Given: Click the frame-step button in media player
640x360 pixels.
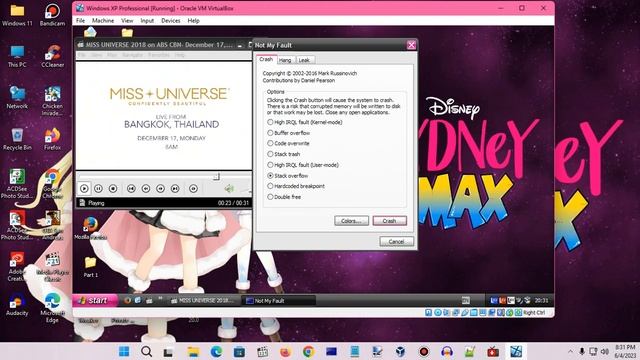Looking at the screenshot, I should pyautogui.click(x=193, y=189).
